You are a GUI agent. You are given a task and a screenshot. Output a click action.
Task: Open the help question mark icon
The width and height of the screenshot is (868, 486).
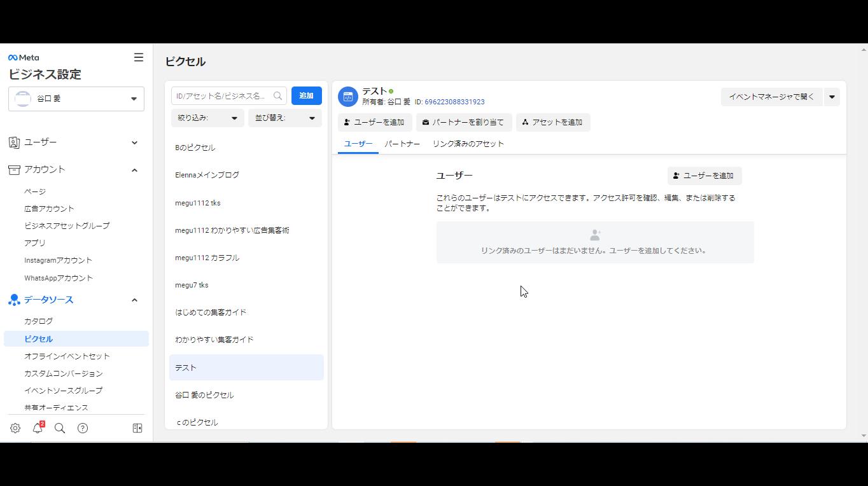(83, 428)
